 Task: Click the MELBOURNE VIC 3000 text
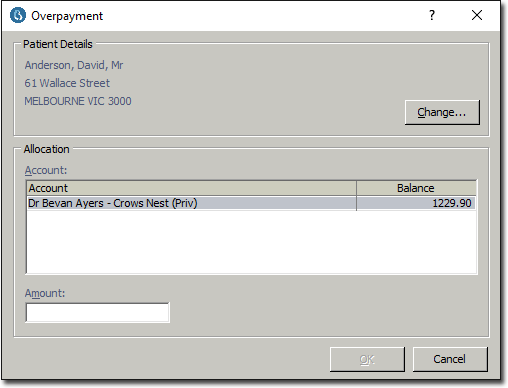[x=78, y=101]
